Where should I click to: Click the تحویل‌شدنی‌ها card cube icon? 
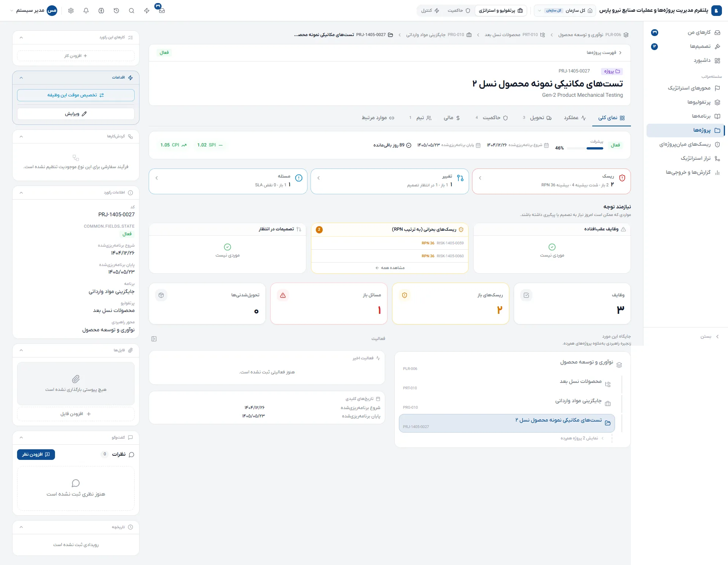click(x=161, y=295)
